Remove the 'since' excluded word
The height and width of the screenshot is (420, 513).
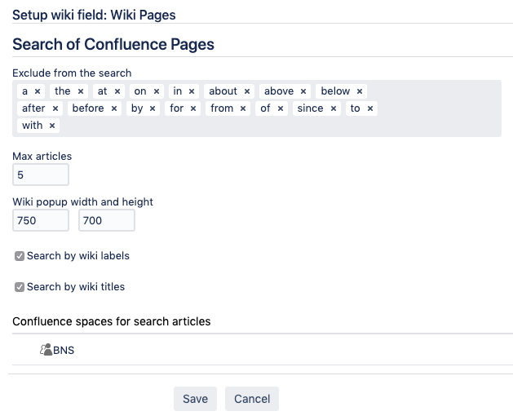(334, 108)
